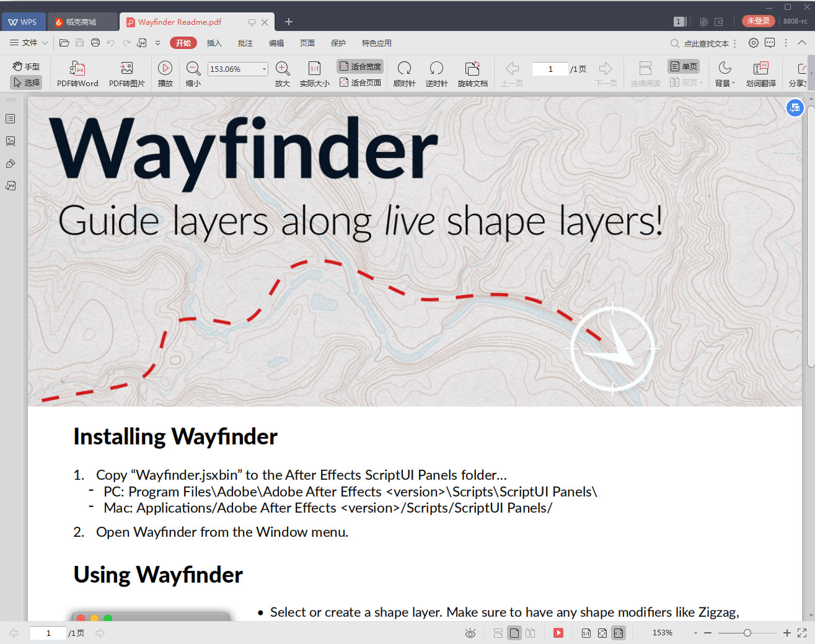
Task: Click the red play button in status bar
Action: pyautogui.click(x=558, y=633)
